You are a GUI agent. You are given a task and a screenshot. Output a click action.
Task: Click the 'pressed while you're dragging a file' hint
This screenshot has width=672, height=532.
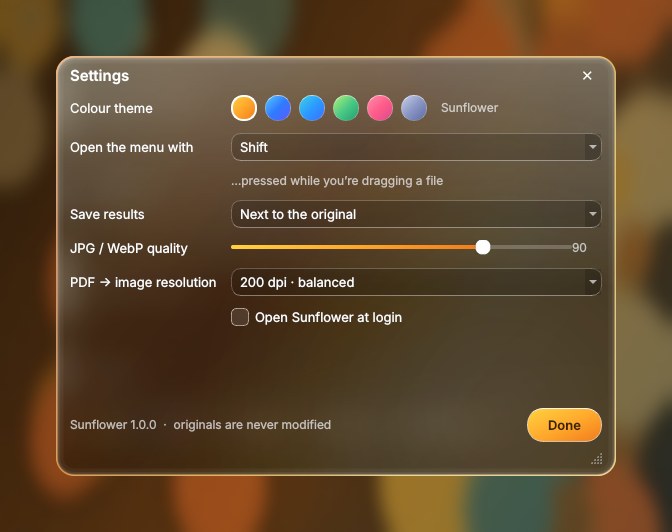[337, 180]
